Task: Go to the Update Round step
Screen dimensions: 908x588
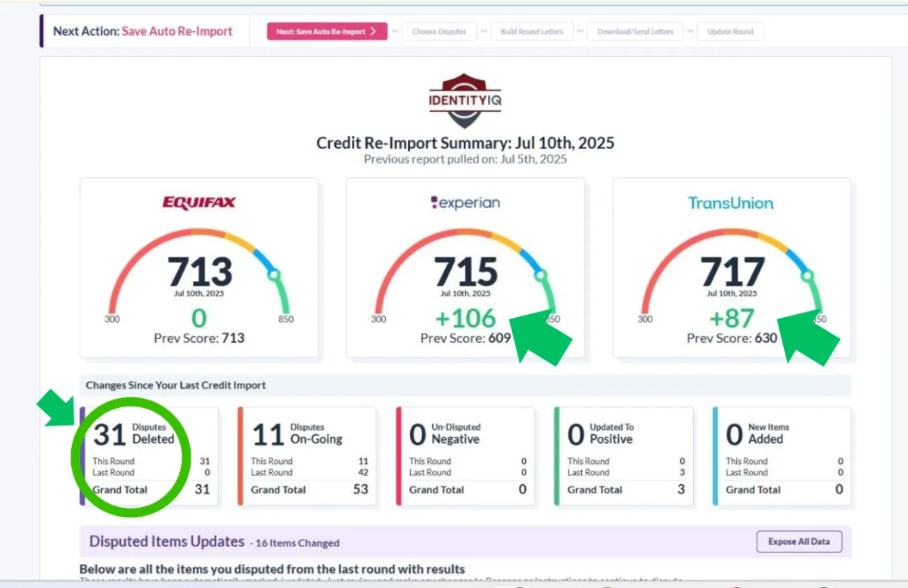Action: (730, 32)
